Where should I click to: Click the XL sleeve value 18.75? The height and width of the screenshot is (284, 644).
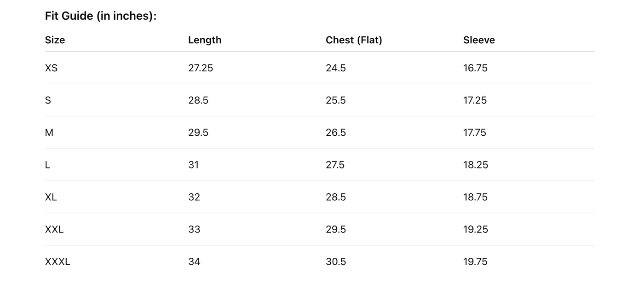pos(475,197)
